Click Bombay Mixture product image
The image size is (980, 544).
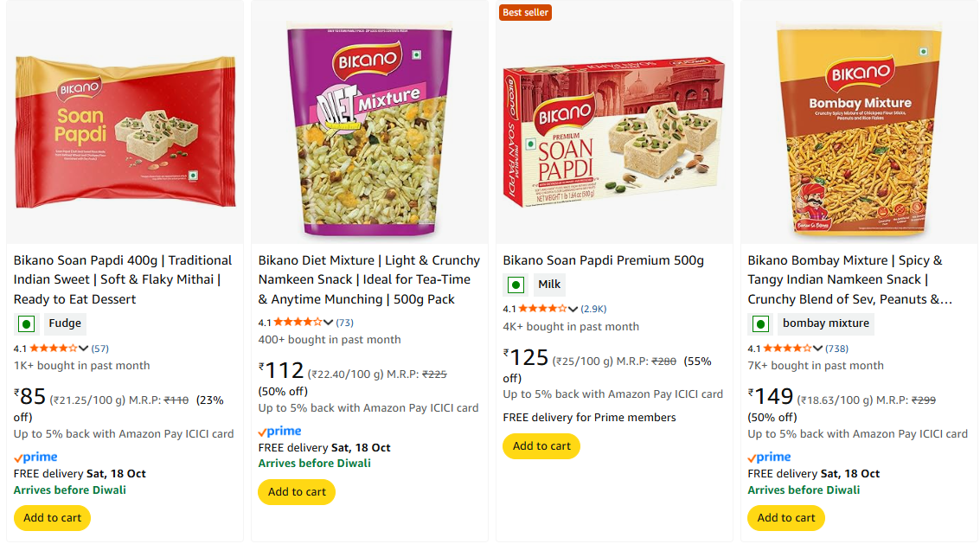coord(859,130)
